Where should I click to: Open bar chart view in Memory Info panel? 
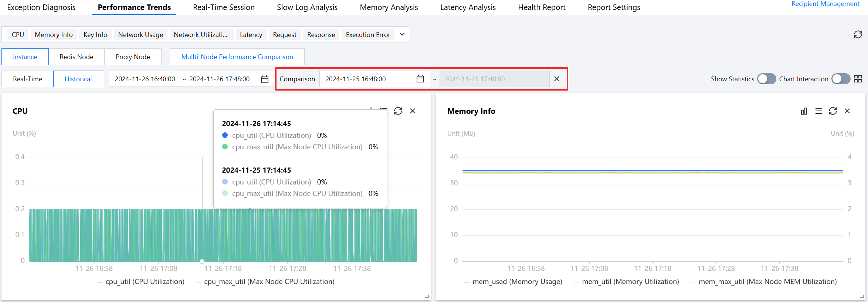tap(804, 111)
